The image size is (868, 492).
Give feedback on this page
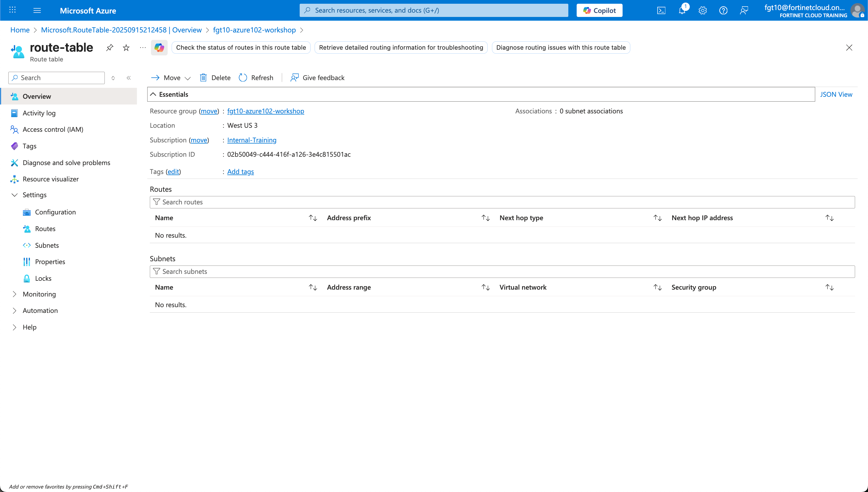coord(317,78)
